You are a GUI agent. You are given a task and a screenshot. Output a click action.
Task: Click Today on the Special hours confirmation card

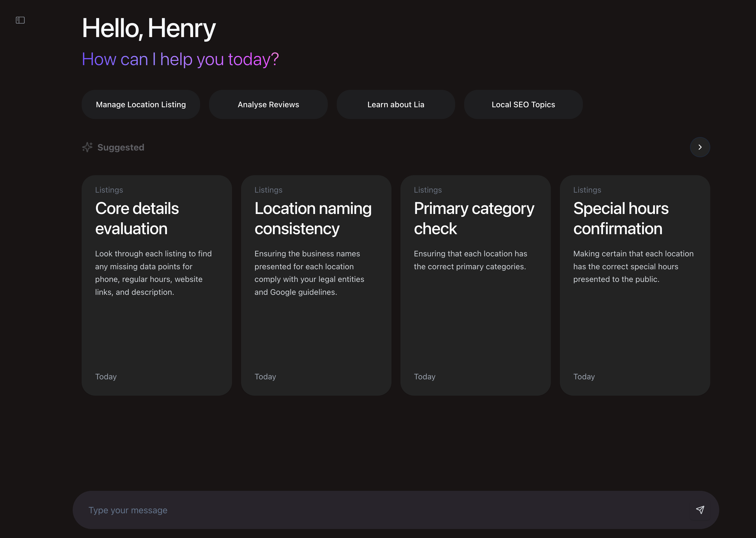tap(583, 376)
